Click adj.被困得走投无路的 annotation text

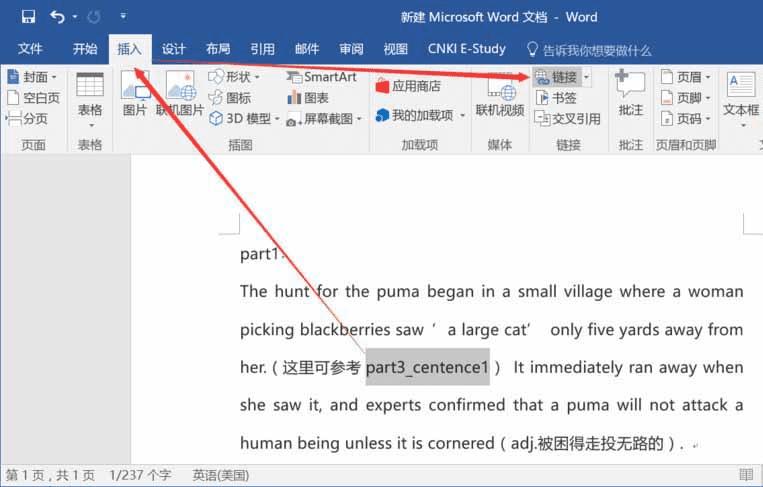[x=587, y=443]
